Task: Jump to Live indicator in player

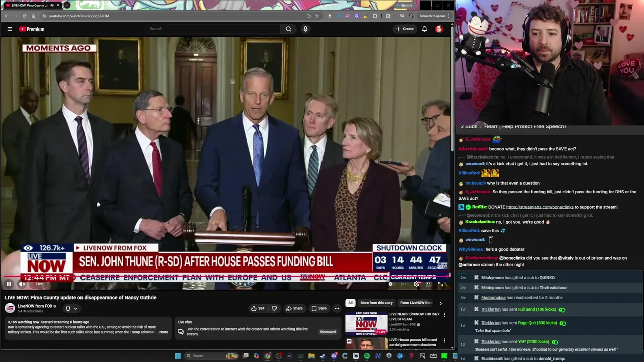Action: (x=39, y=284)
